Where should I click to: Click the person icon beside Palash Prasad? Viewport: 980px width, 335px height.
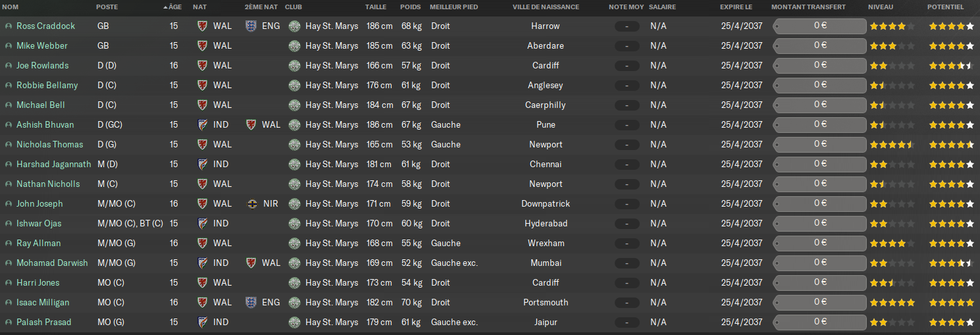coord(9,322)
